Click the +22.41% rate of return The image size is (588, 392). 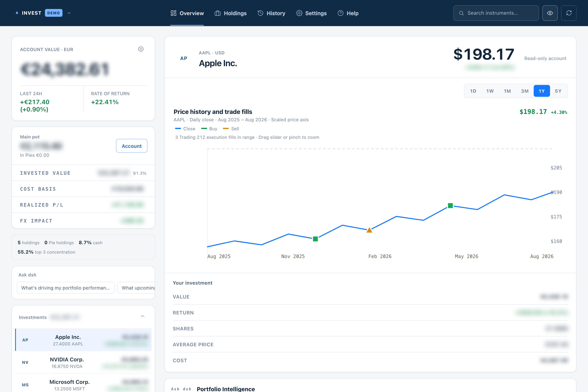(105, 102)
